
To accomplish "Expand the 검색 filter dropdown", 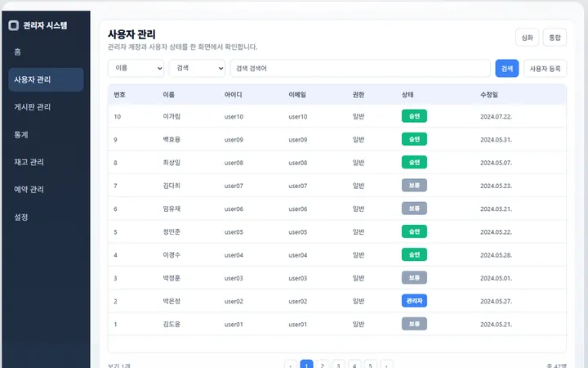I will [198, 69].
